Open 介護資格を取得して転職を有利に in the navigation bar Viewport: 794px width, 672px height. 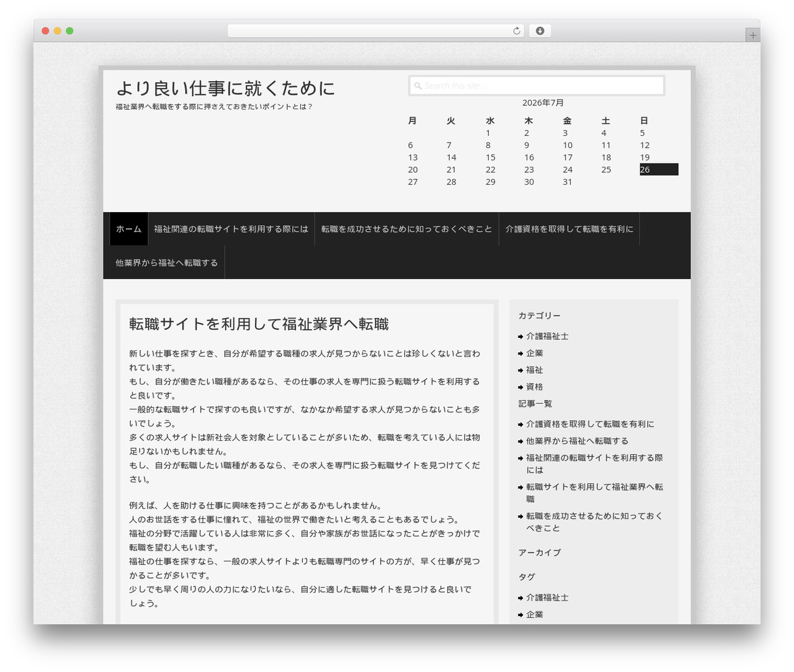[569, 229]
